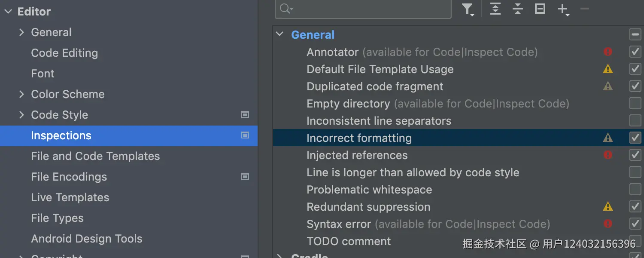The width and height of the screenshot is (644, 258).
Task: Expand the Color Scheme settings node
Action: tap(22, 94)
